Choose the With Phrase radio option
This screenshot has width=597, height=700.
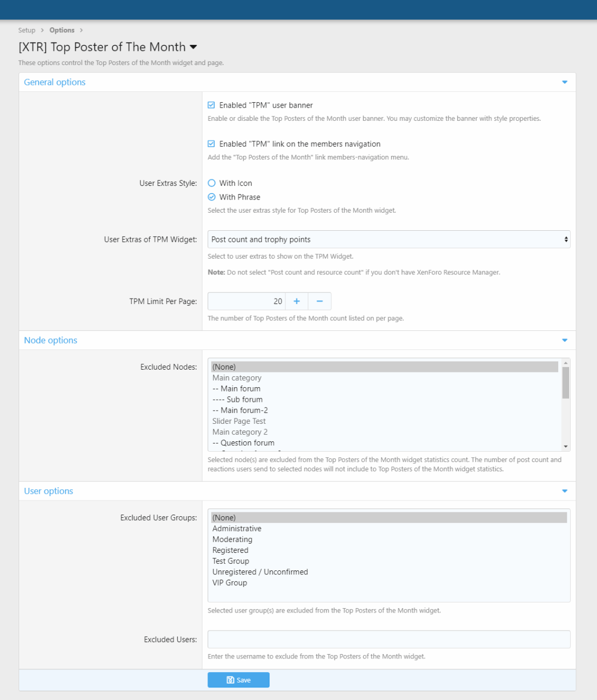(x=212, y=197)
